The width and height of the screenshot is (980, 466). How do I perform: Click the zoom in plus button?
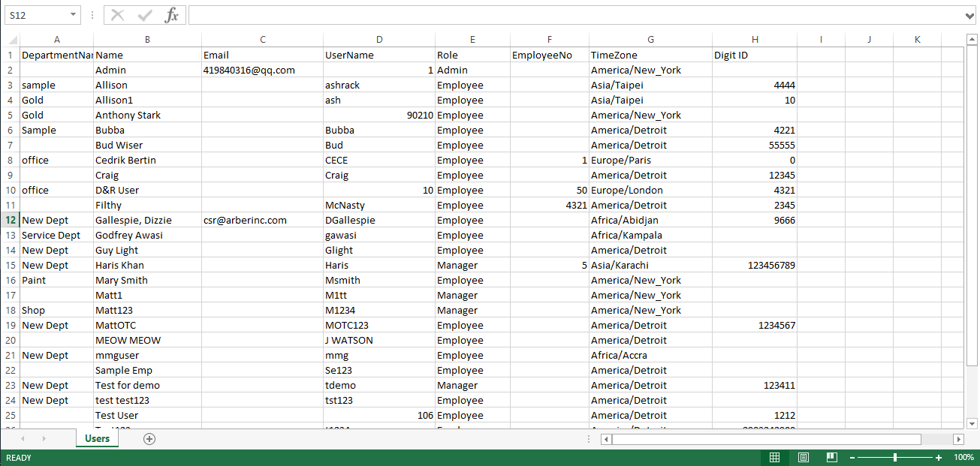tap(939, 458)
